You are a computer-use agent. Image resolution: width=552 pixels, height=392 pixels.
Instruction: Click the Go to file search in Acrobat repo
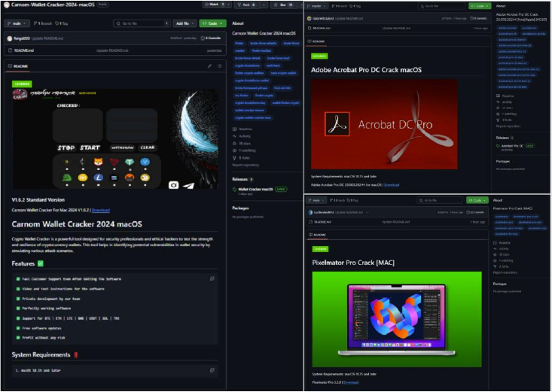[441, 6]
